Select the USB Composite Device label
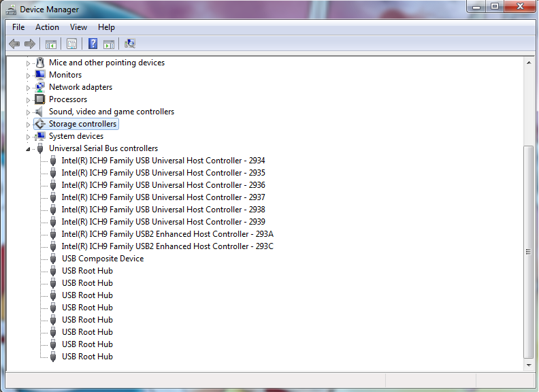Image resolution: width=539 pixels, height=392 pixels. coord(103,259)
